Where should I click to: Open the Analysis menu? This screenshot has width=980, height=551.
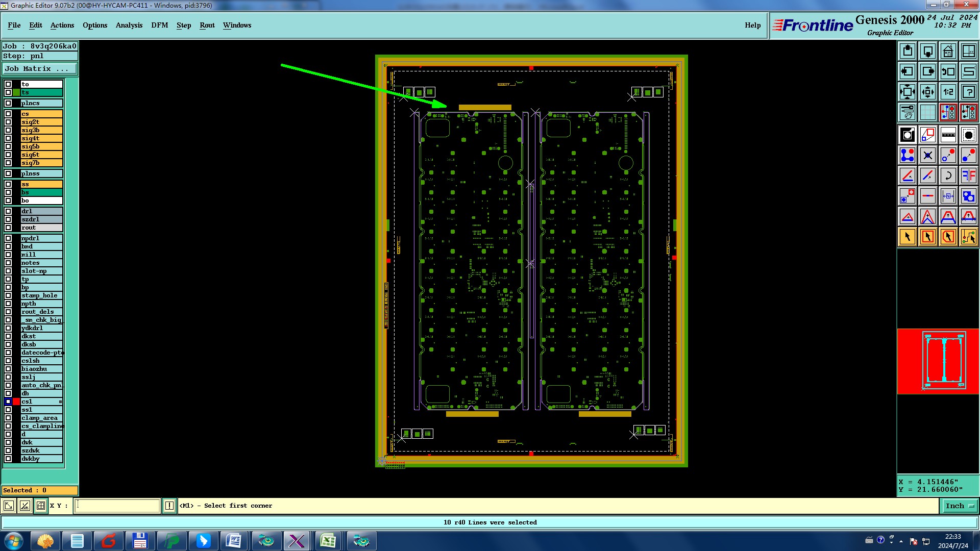(129, 25)
